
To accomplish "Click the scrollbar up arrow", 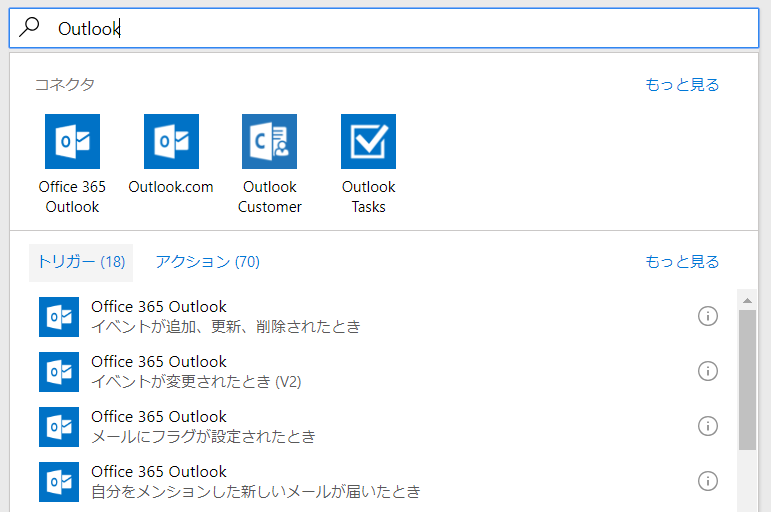I will point(747,300).
